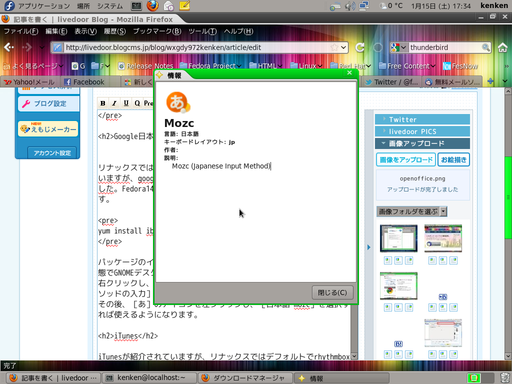This screenshot has width=512, height=384.
Task: Expand the Twitter panel section
Action: coord(422,119)
